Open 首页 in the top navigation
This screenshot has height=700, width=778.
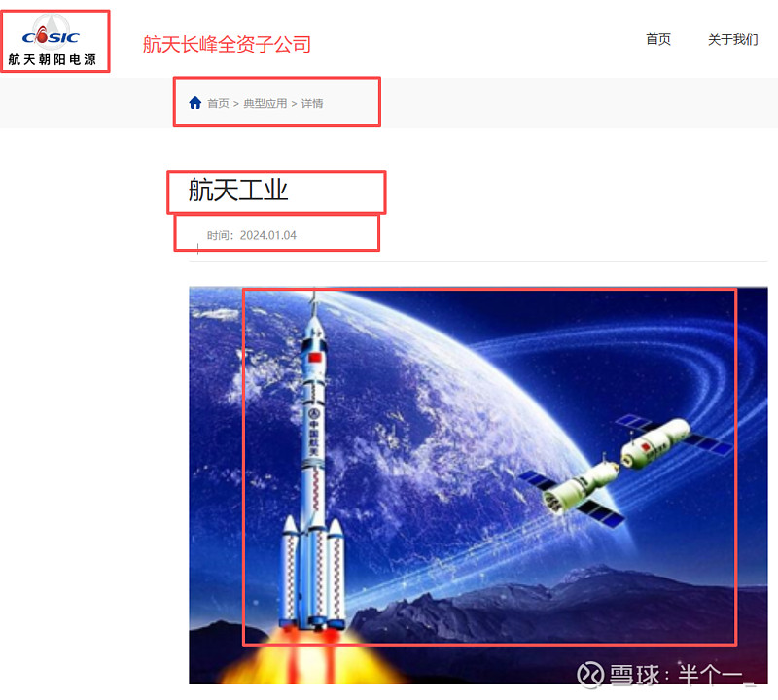(x=658, y=39)
